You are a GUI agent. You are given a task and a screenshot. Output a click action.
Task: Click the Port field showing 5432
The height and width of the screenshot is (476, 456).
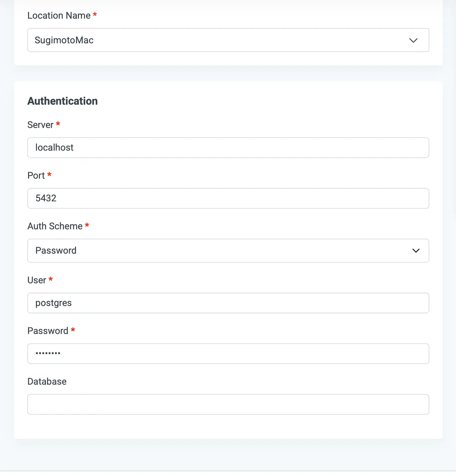pos(228,198)
